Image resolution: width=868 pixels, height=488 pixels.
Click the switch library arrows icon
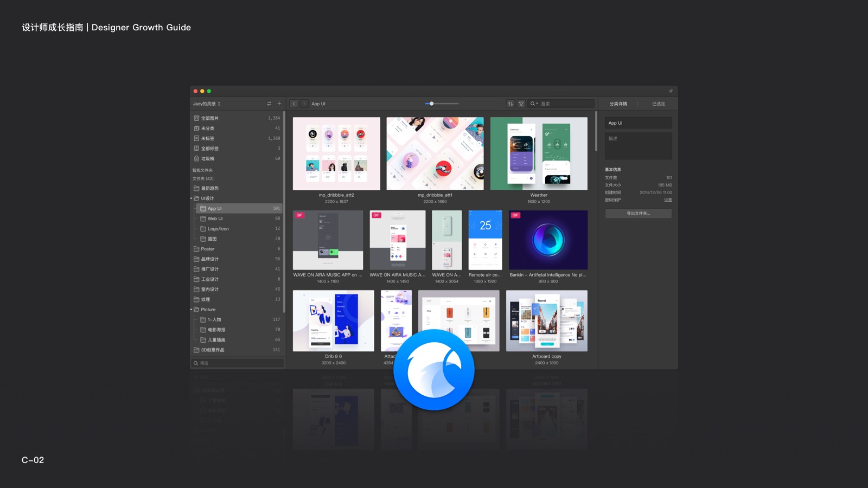(x=269, y=104)
